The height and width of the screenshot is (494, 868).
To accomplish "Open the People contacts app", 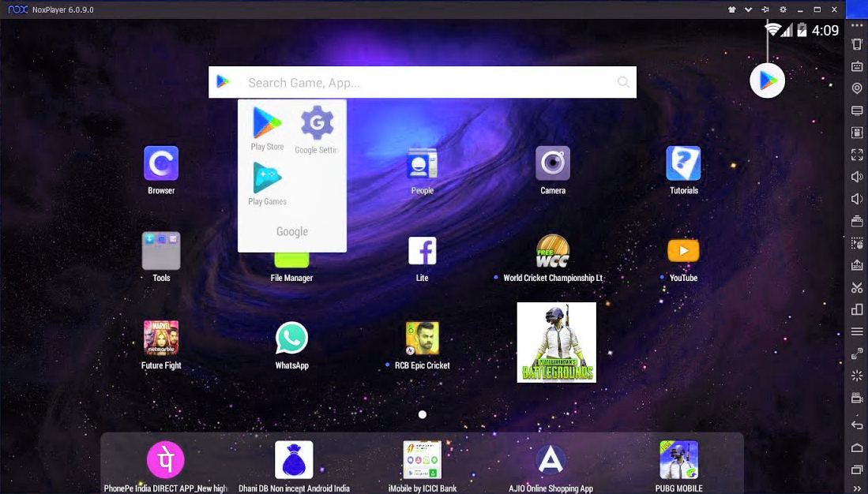I will tap(423, 163).
